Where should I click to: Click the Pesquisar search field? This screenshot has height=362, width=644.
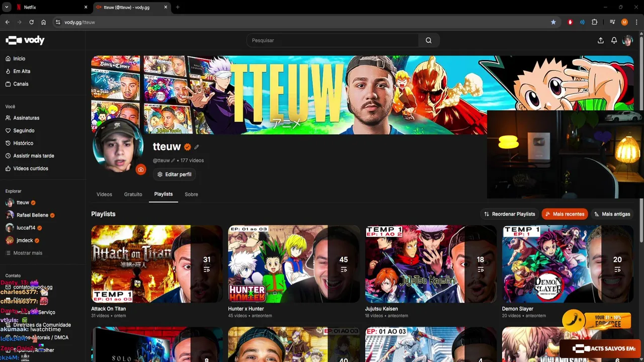pyautogui.click(x=332, y=40)
